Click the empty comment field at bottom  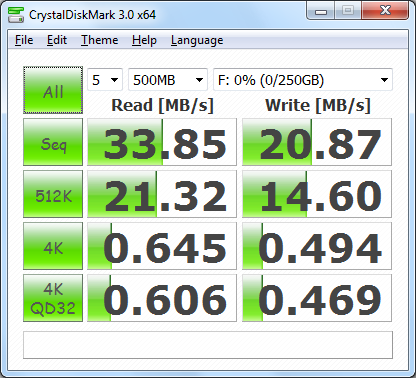(x=208, y=345)
